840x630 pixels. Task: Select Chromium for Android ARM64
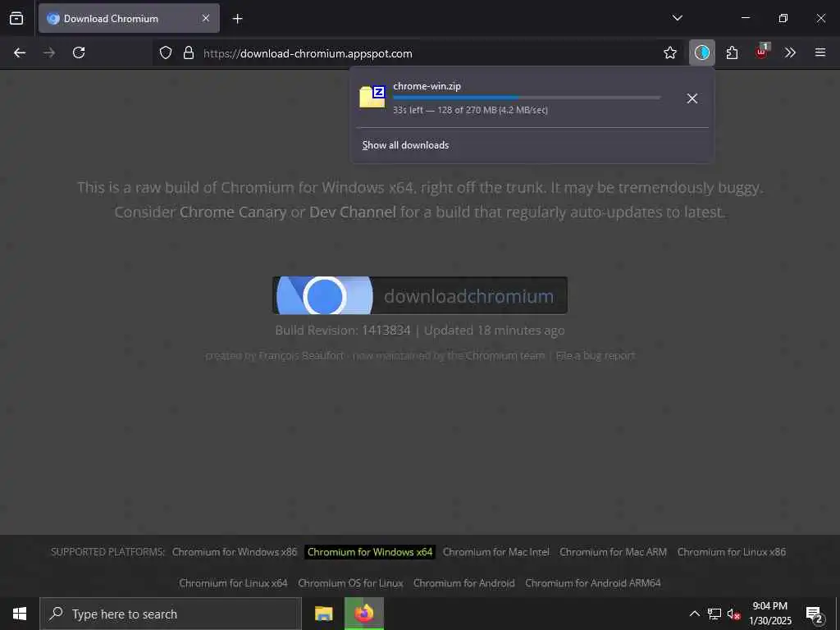pos(592,583)
